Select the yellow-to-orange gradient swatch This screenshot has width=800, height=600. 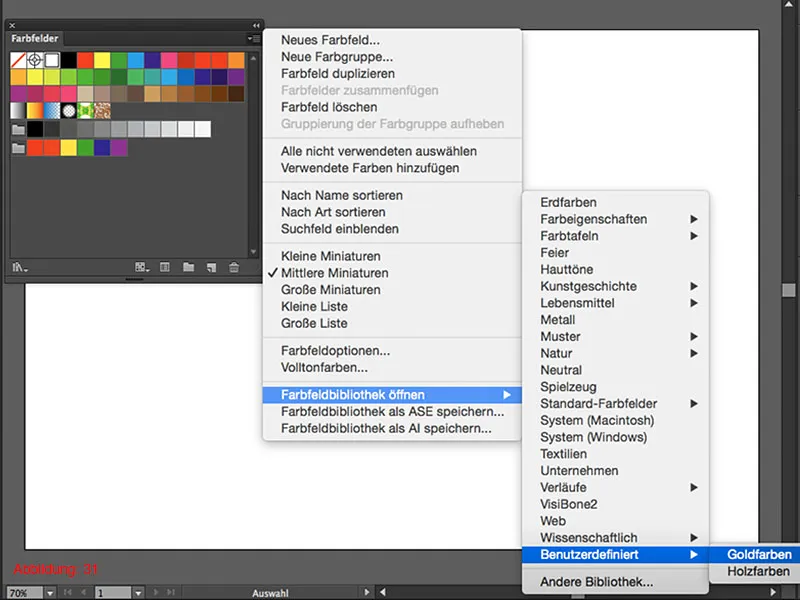point(35,110)
